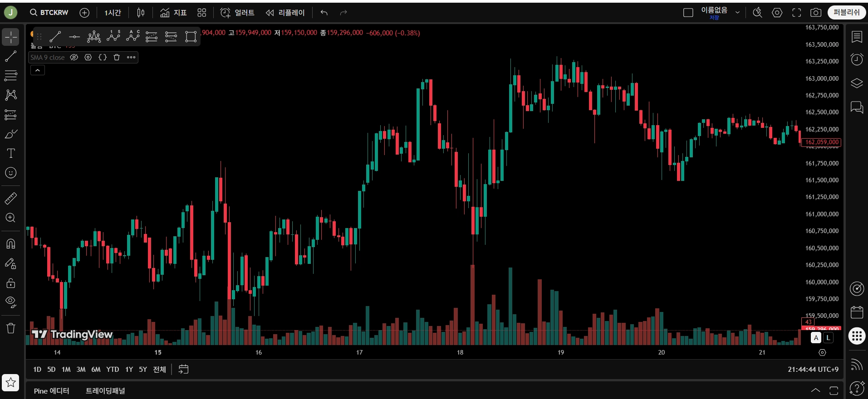
Task: Toggle magnet mode for drawings
Action: point(10,243)
